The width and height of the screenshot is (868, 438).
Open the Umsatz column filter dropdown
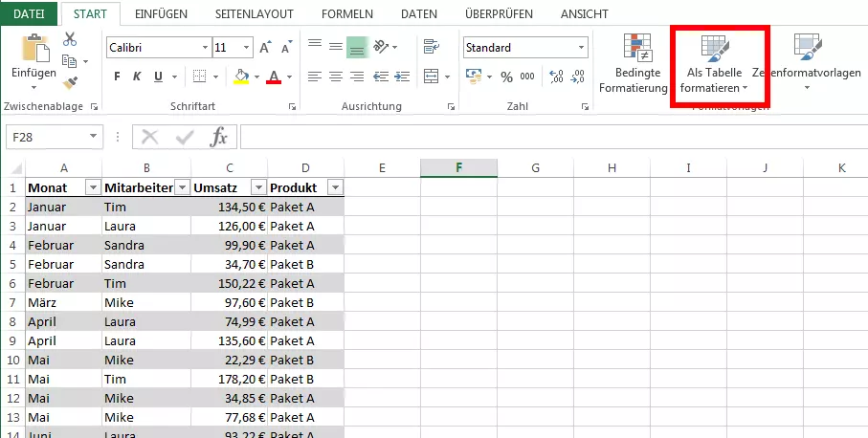click(x=258, y=188)
